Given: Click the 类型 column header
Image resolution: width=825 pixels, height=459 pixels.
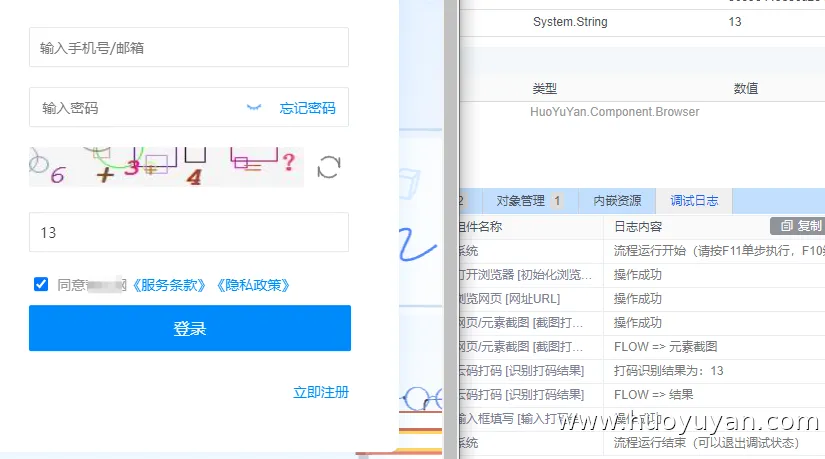Looking at the screenshot, I should [x=544, y=88].
